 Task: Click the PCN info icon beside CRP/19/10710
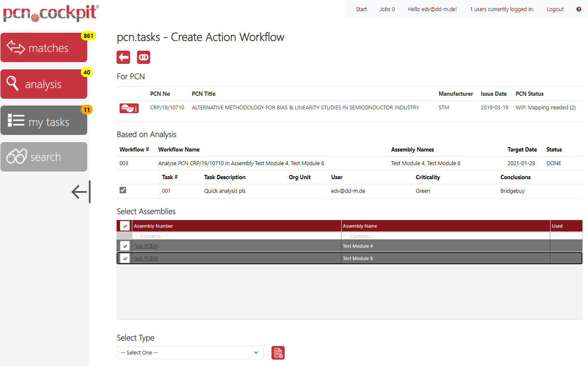point(129,108)
